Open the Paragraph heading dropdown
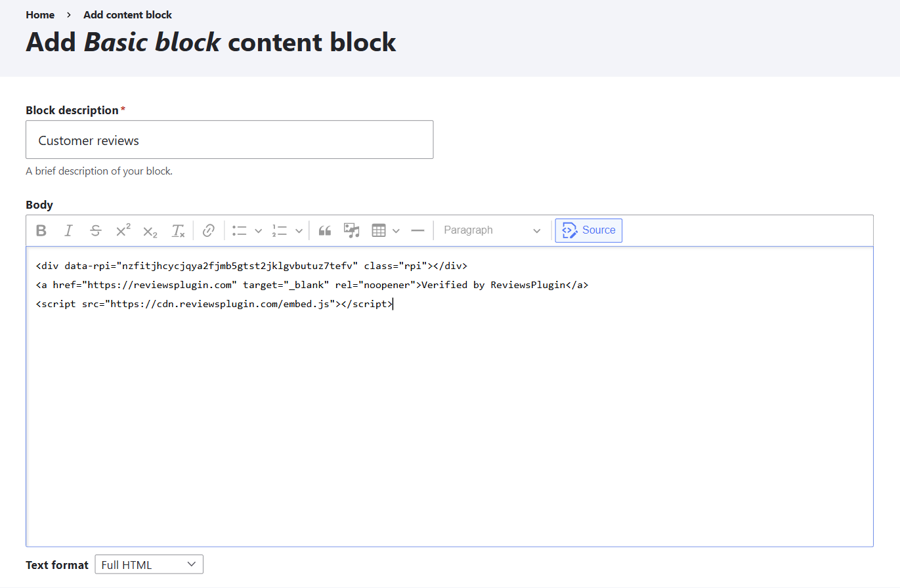This screenshot has height=588, width=900. [492, 230]
